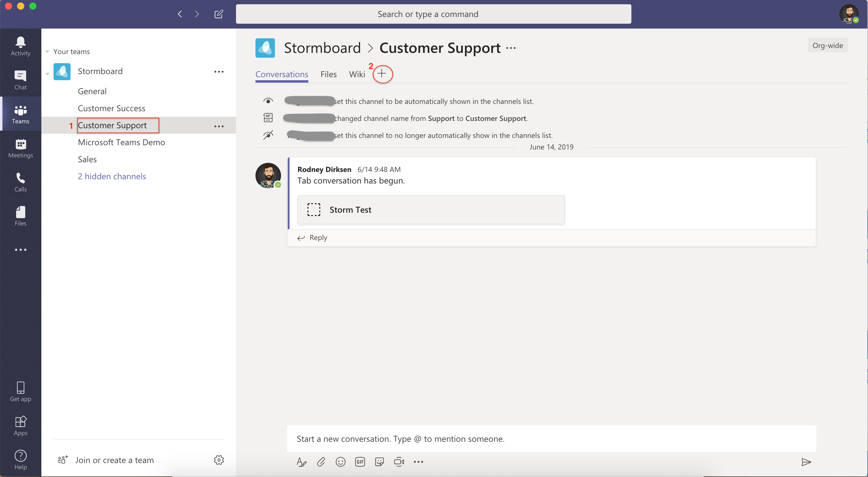This screenshot has width=868, height=477.
Task: Open team settings gear icon
Action: [219, 460]
